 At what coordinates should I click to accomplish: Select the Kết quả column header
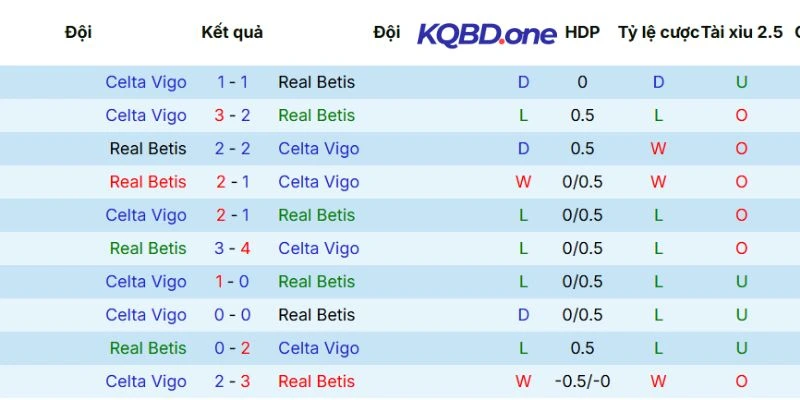(232, 32)
